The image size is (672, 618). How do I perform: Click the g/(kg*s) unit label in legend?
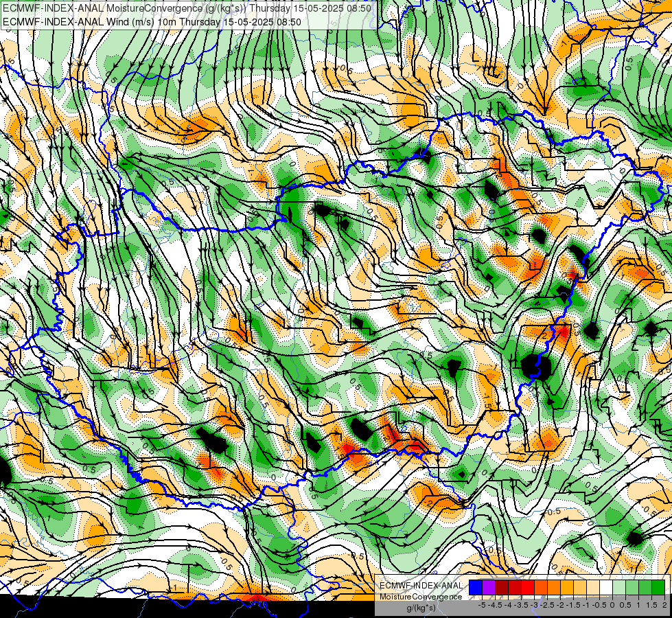point(421,608)
